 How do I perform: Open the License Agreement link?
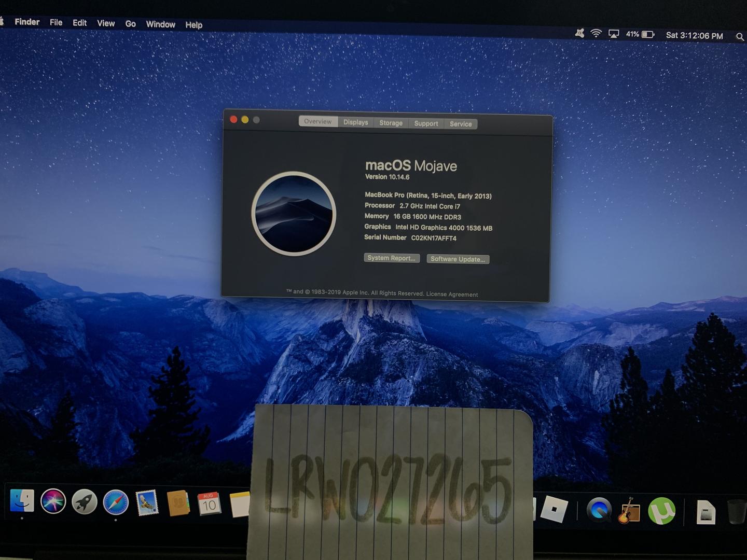(x=452, y=294)
